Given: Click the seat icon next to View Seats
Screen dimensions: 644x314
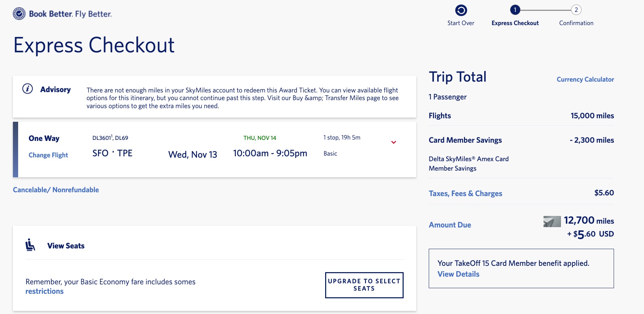Looking at the screenshot, I should point(30,245).
